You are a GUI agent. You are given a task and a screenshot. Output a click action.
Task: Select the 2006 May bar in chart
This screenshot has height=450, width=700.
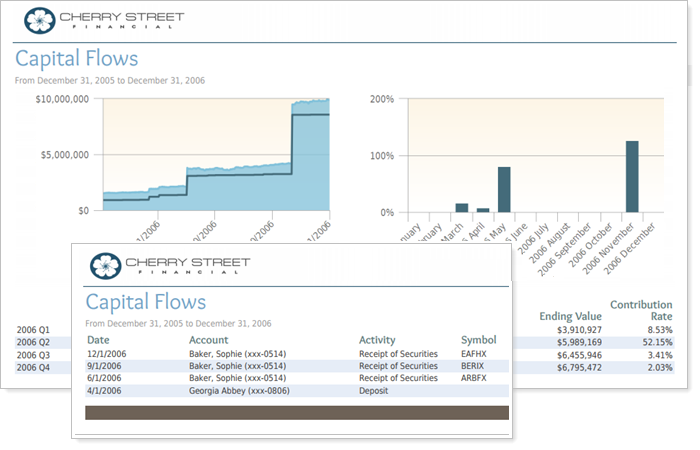[504, 189]
